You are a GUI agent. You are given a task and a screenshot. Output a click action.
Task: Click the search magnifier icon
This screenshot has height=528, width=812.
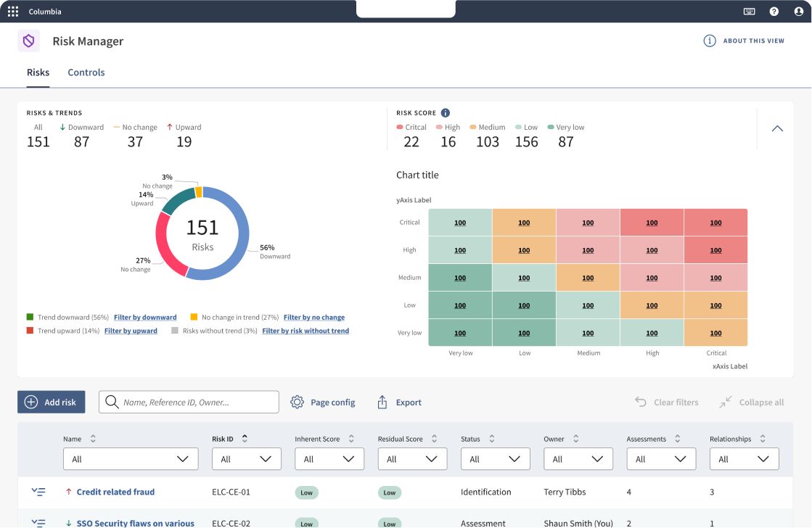point(111,402)
